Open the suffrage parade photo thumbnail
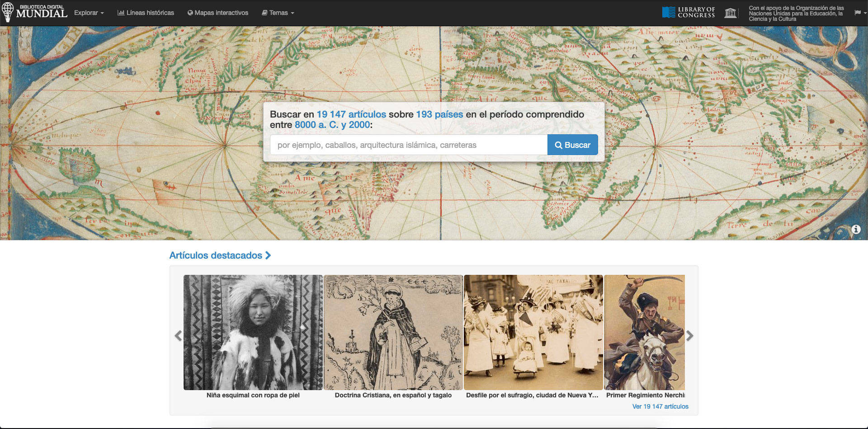The height and width of the screenshot is (429, 868). click(x=533, y=332)
